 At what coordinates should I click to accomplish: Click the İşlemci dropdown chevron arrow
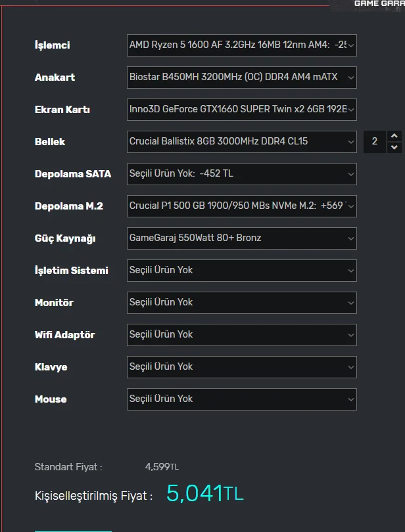[x=350, y=45]
